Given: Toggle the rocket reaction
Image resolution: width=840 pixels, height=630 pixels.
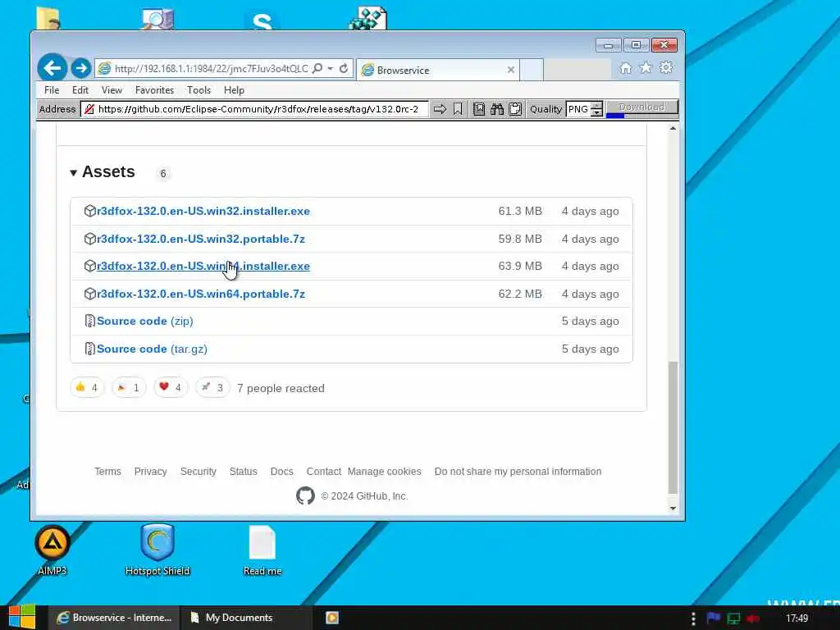Looking at the screenshot, I should point(212,387).
